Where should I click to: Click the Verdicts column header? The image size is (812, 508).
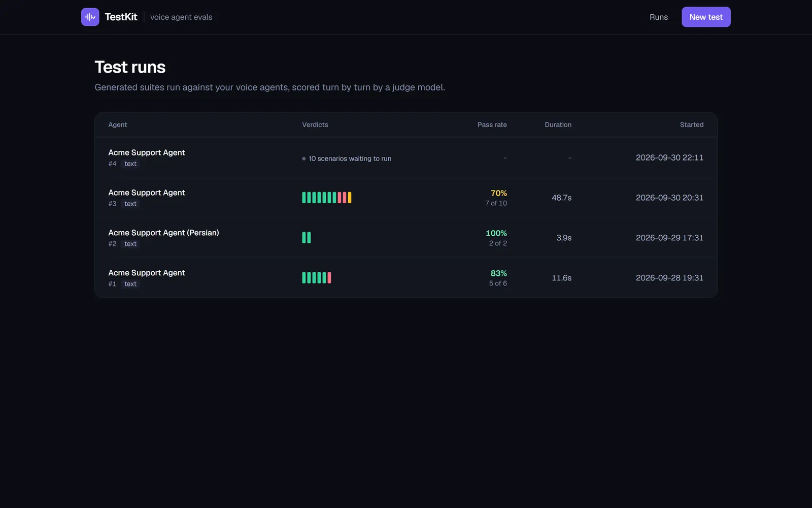315,125
